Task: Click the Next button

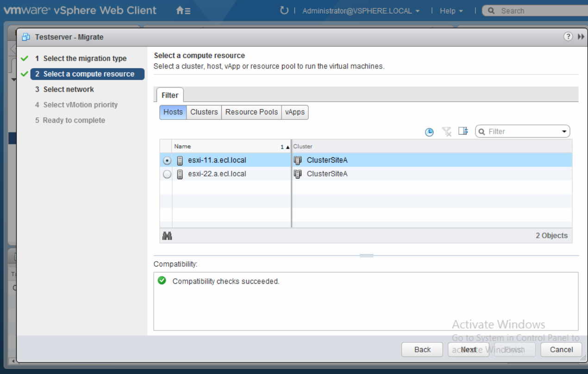Action: (469, 349)
